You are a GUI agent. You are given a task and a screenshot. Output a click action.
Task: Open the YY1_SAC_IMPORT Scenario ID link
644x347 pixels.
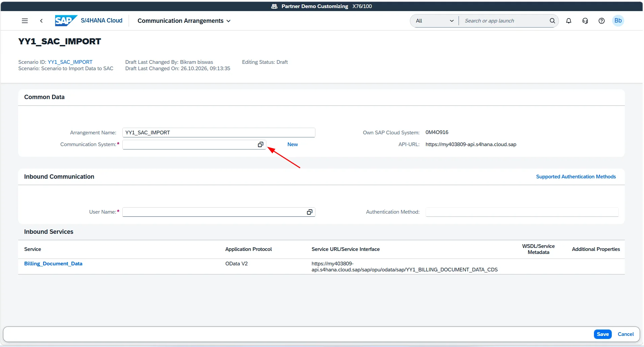pyautogui.click(x=70, y=62)
